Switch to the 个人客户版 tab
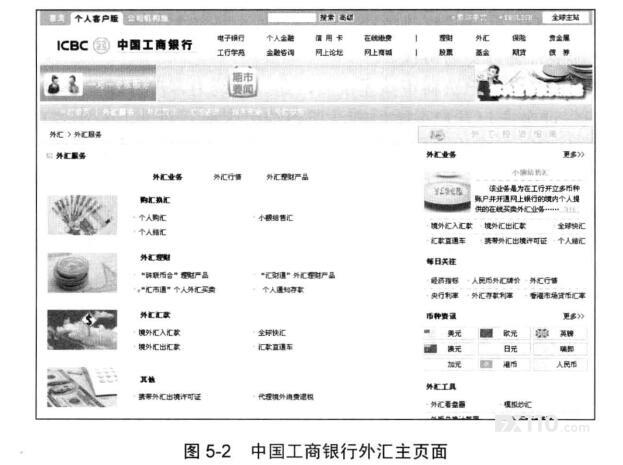The width and height of the screenshot is (623, 465). point(97,18)
